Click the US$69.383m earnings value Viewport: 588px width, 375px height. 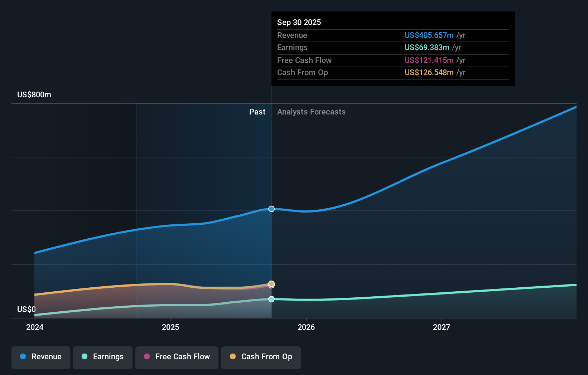click(x=426, y=47)
